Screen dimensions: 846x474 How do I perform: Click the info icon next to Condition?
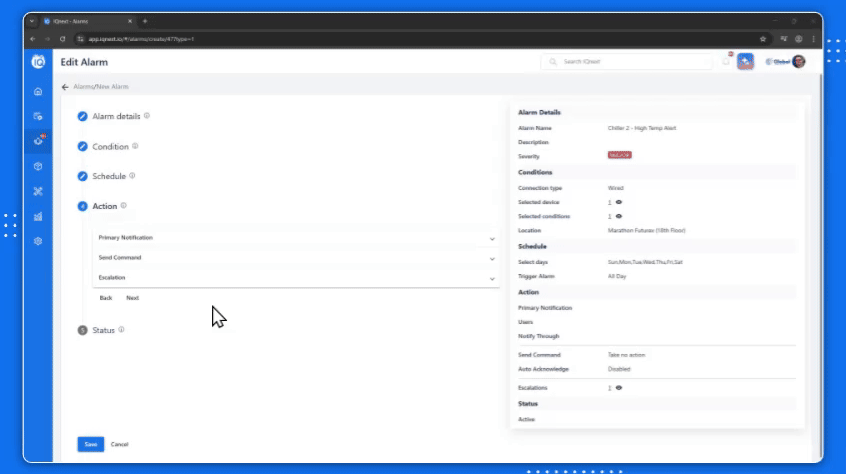135,146
